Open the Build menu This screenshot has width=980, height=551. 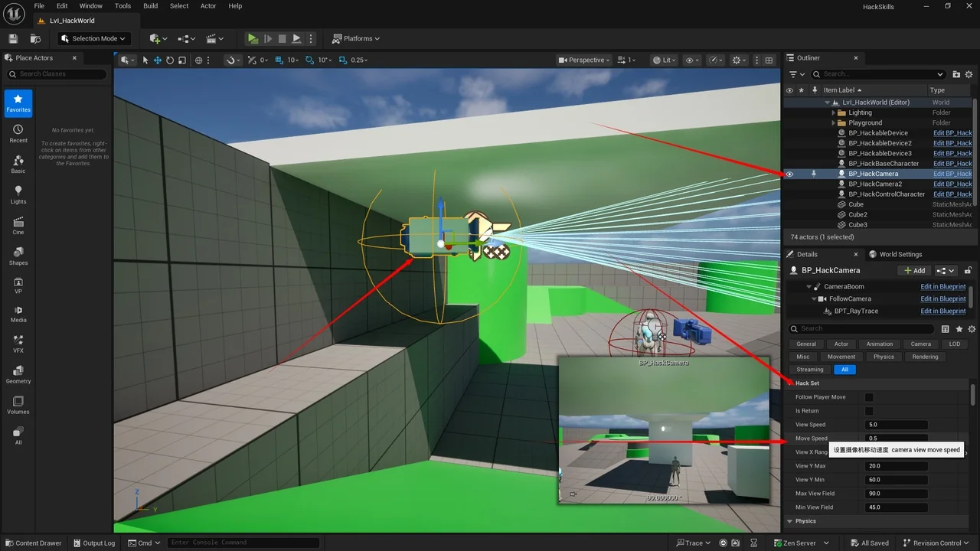pyautogui.click(x=150, y=5)
